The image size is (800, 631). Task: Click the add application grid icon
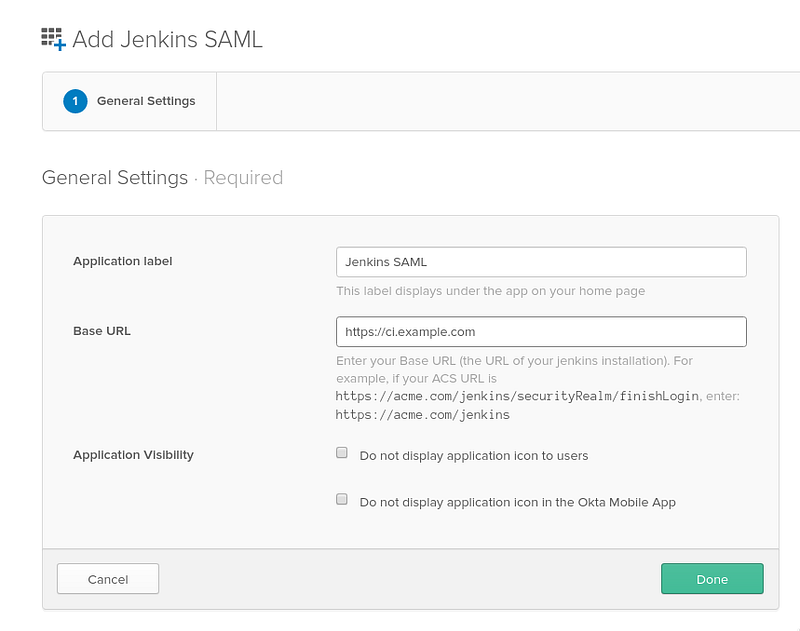(x=54, y=39)
